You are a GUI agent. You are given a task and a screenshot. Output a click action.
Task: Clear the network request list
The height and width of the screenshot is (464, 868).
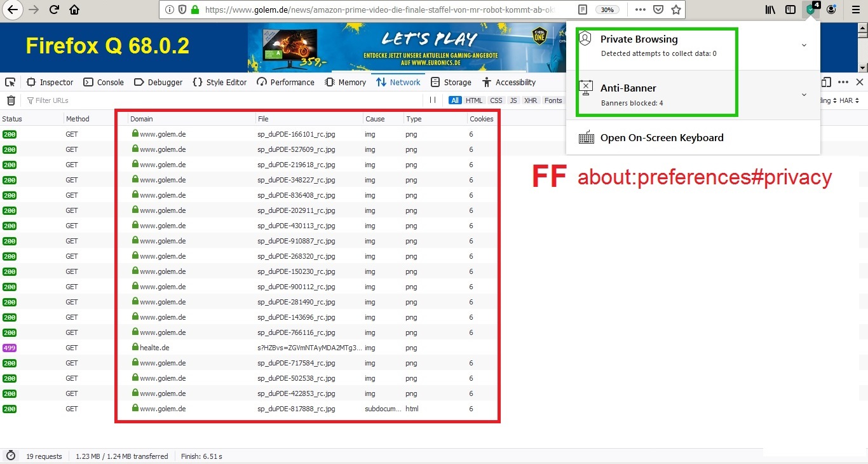click(11, 100)
